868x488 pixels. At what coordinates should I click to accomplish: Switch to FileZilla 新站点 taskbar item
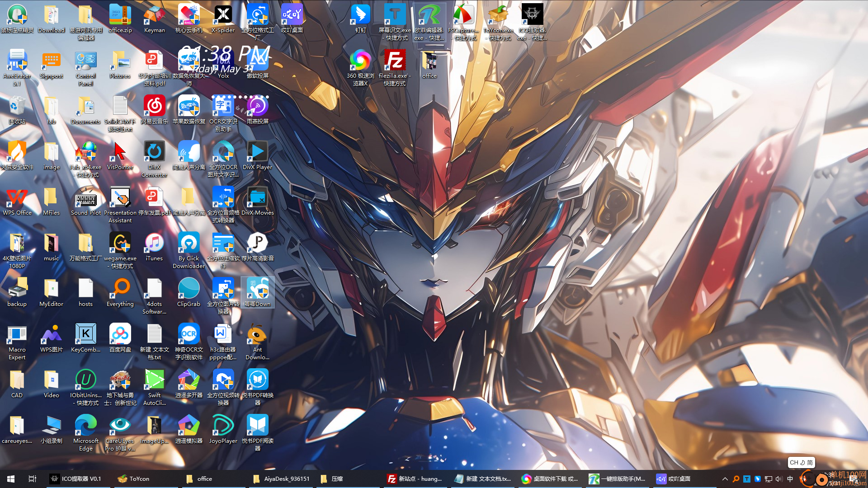point(415,479)
